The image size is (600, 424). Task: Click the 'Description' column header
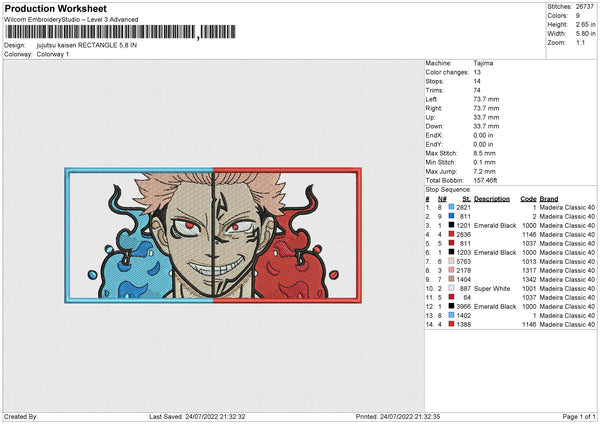(492, 199)
